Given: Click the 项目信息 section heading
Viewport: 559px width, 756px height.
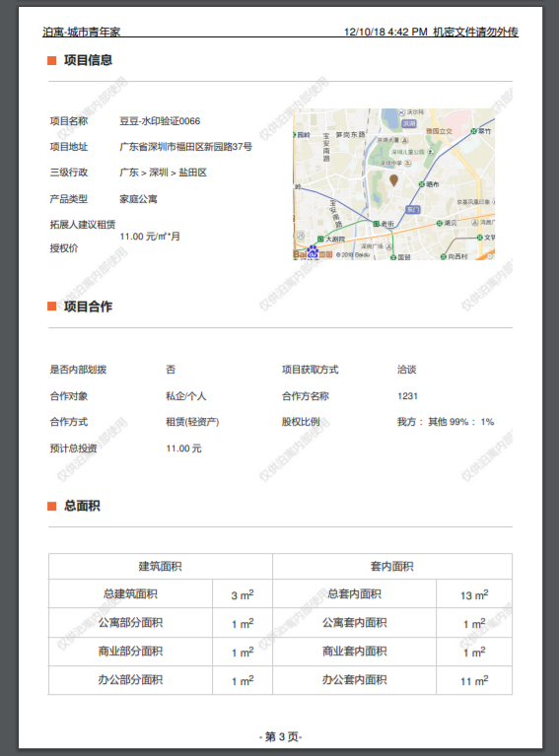Looking at the screenshot, I should (x=88, y=60).
